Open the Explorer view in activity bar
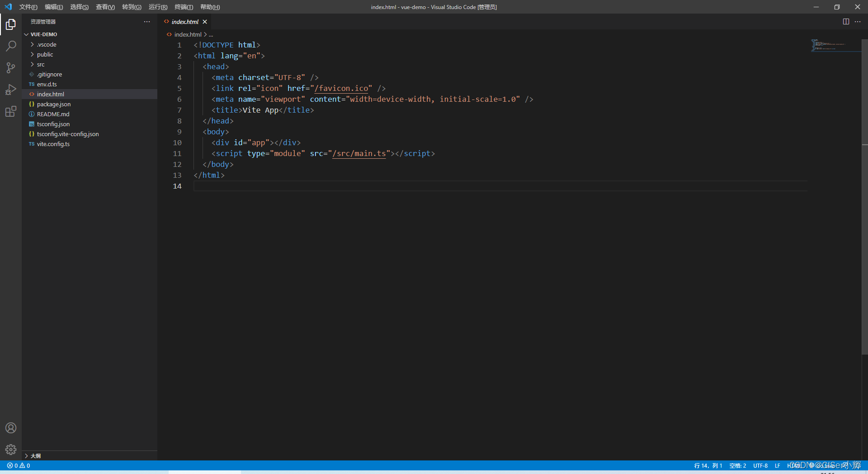868x474 pixels. pos(11,24)
